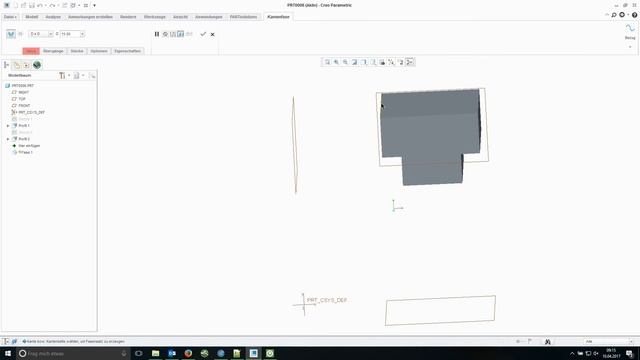
Task: Switch to the Ansicht tab
Action: click(180, 17)
